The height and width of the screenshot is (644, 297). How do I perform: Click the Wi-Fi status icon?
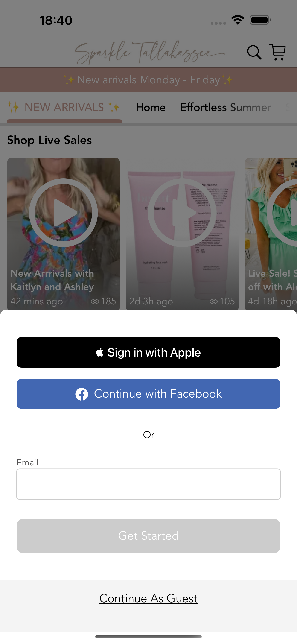pos(238,20)
